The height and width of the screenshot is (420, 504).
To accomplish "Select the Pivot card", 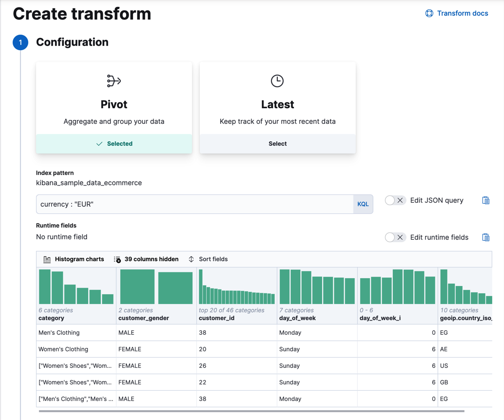I will pos(114,104).
